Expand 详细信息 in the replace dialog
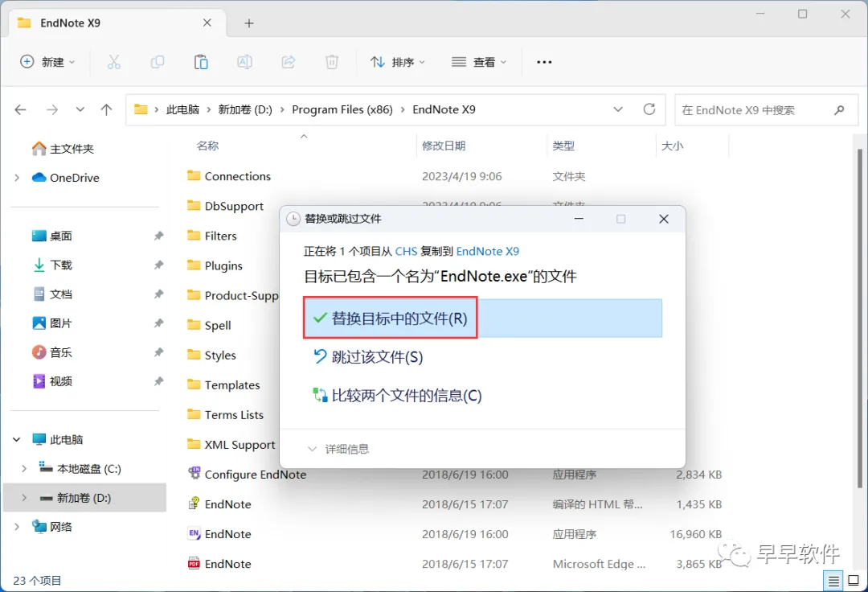868x592 pixels. click(338, 449)
